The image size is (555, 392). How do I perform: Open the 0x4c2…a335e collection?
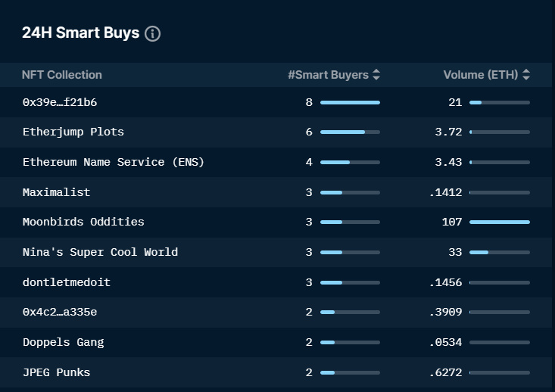pyautogui.click(x=60, y=312)
